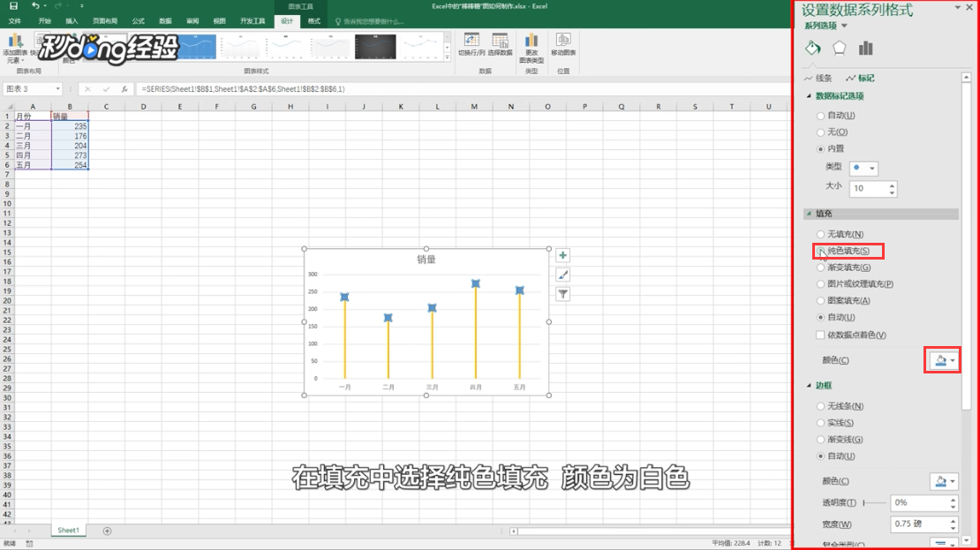Select 渐变填充(G) radio button

pos(820,267)
